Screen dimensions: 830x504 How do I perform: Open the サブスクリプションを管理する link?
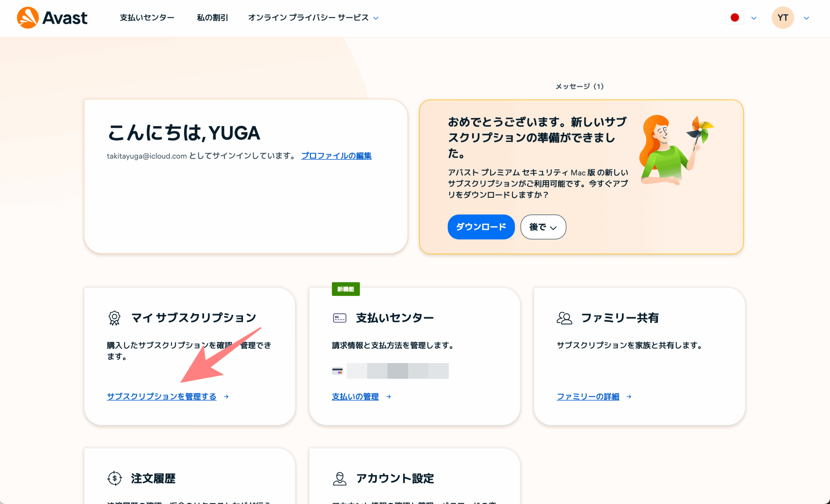click(162, 397)
